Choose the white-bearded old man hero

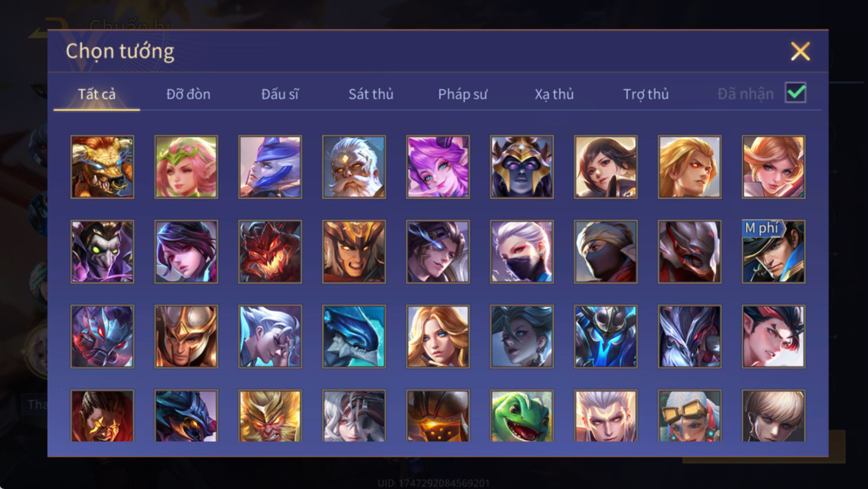click(x=354, y=167)
